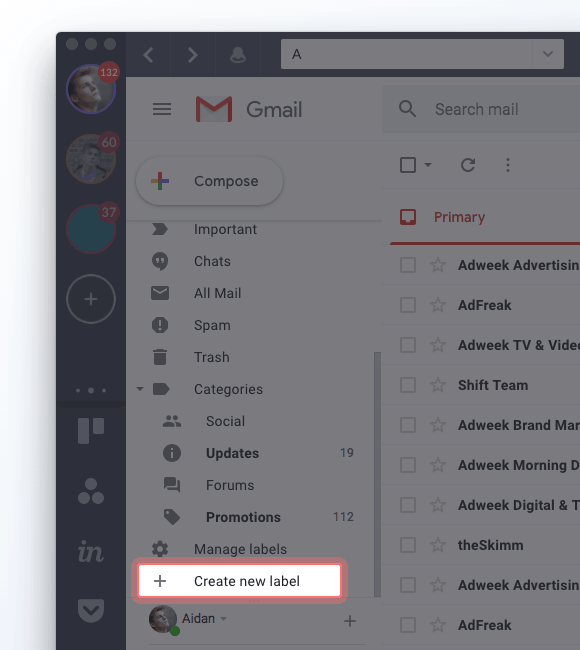Image resolution: width=580 pixels, height=650 pixels.
Task: Open the dropdown chevron in the address bar
Action: tap(548, 54)
